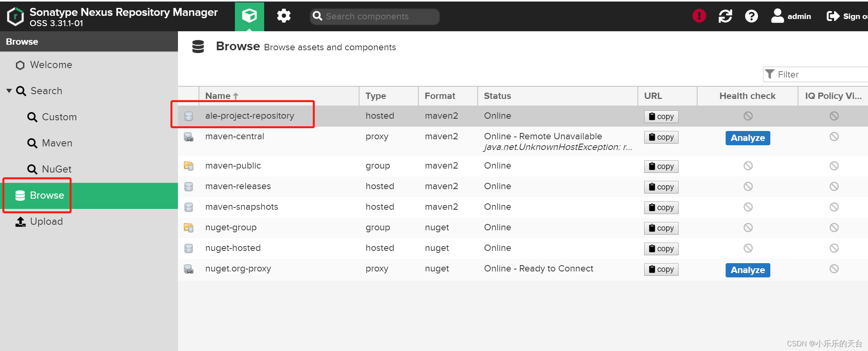Click Sign out in header

[847, 16]
